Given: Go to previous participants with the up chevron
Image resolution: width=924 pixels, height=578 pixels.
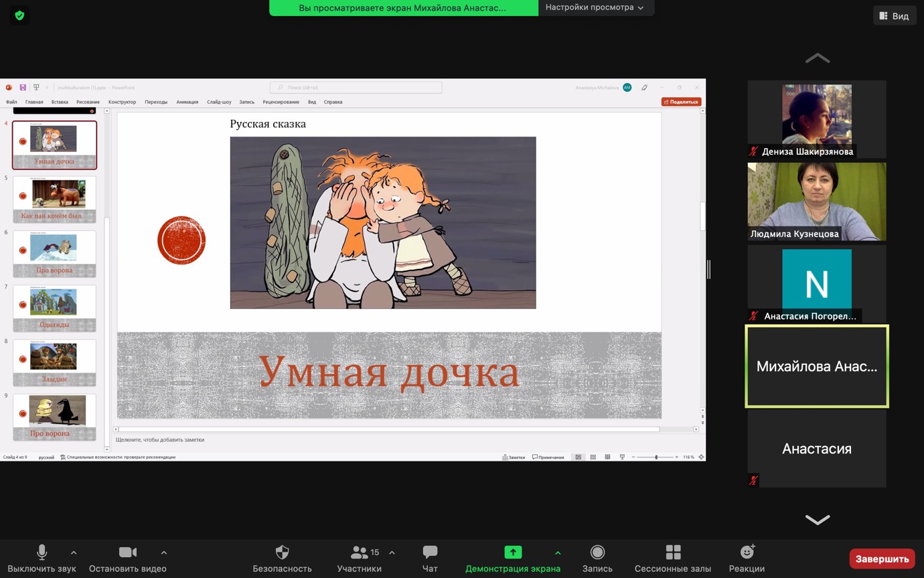Looking at the screenshot, I should point(817,58).
